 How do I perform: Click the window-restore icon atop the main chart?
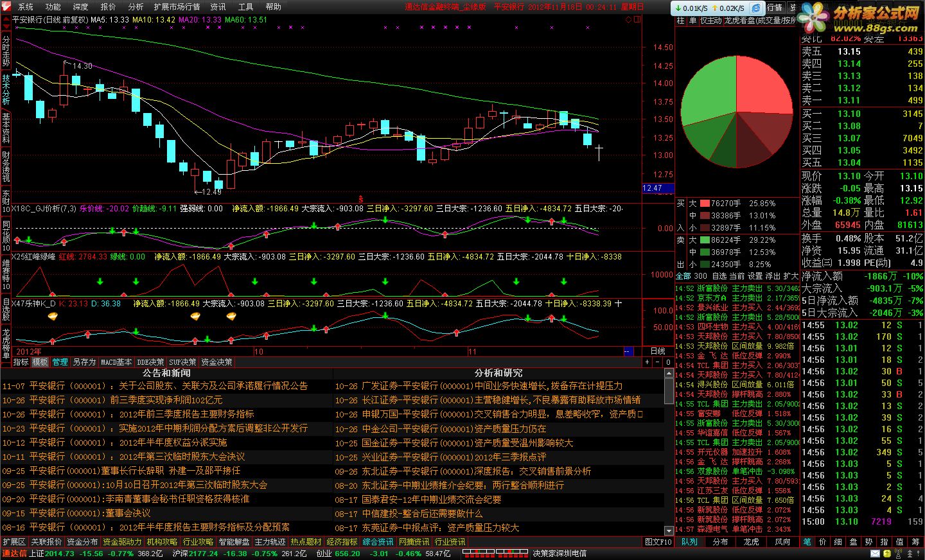[637, 20]
